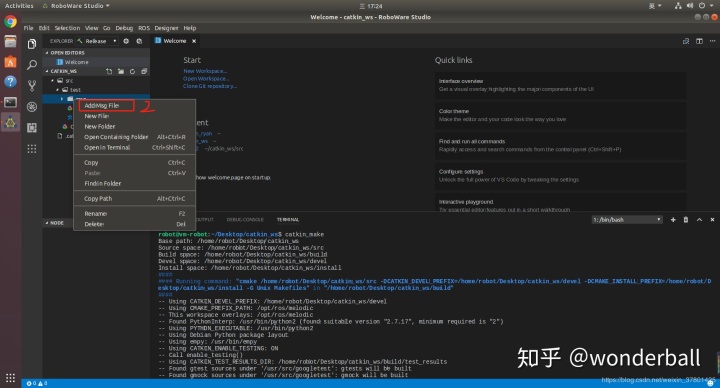Open the Designer menu in menu bar
This screenshot has height=388, width=720.
(166, 28)
